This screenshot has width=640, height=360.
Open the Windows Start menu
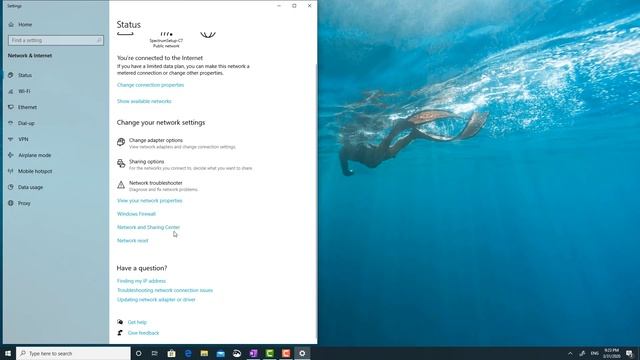[x=8, y=353]
